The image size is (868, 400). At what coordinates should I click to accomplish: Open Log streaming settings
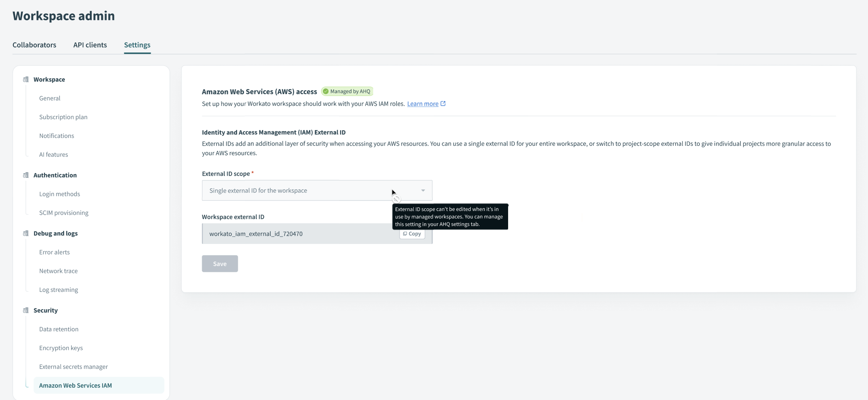coord(59,290)
